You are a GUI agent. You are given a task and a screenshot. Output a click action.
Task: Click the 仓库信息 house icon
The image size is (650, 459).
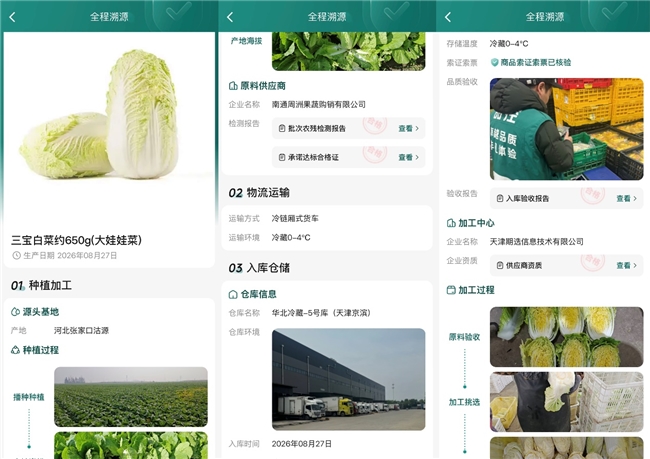coord(233,294)
